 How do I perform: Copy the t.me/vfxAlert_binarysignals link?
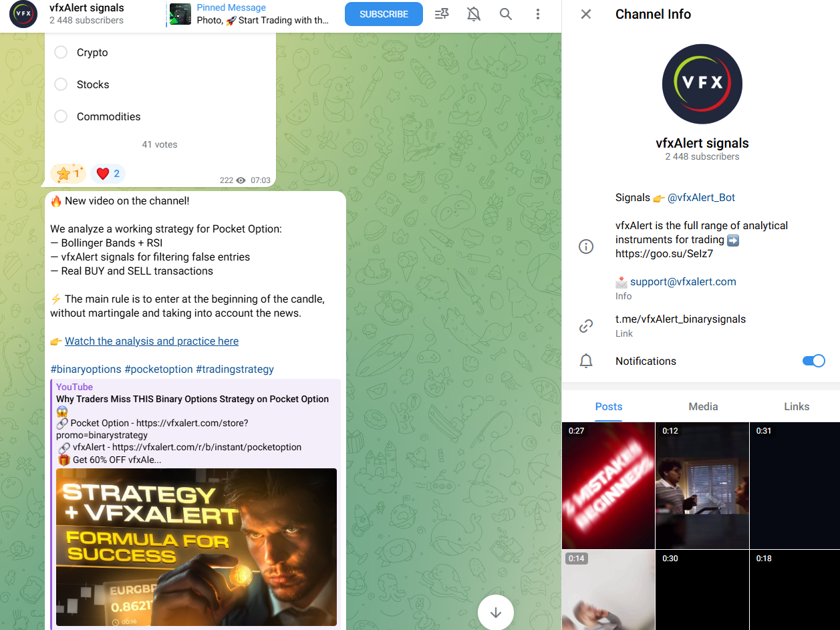point(680,319)
